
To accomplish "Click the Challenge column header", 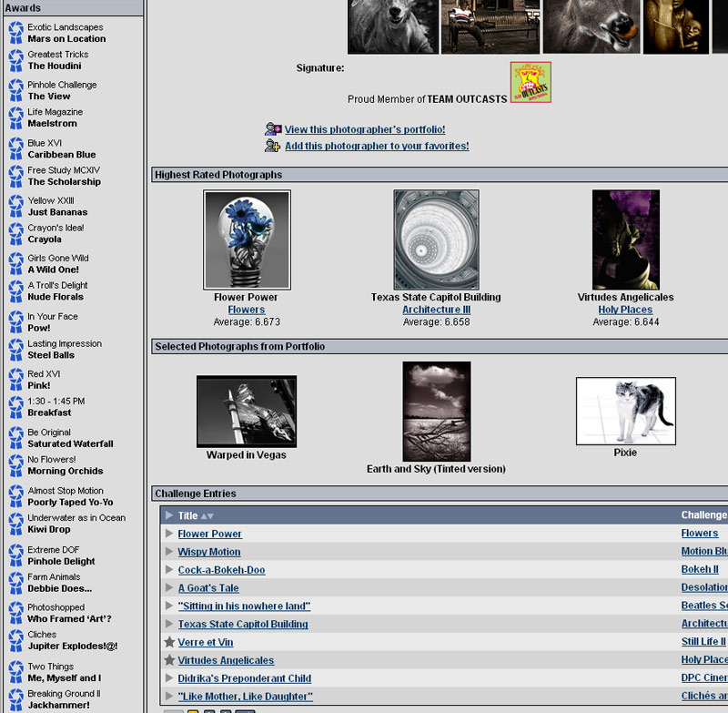I will (703, 515).
